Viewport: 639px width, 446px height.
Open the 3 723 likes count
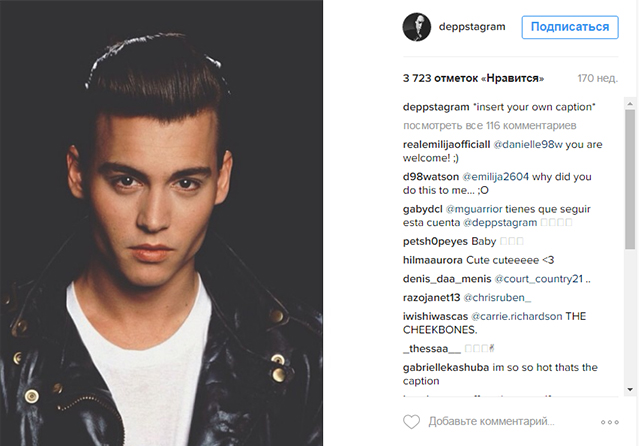(473, 78)
